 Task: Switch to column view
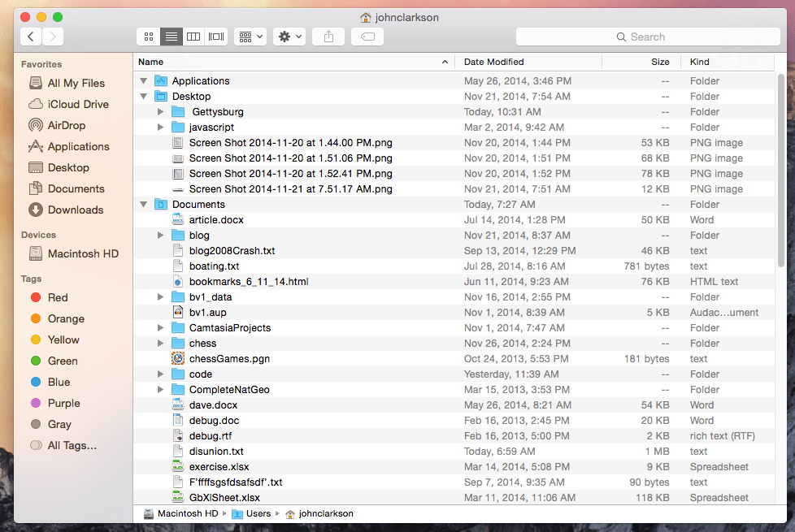(x=193, y=36)
